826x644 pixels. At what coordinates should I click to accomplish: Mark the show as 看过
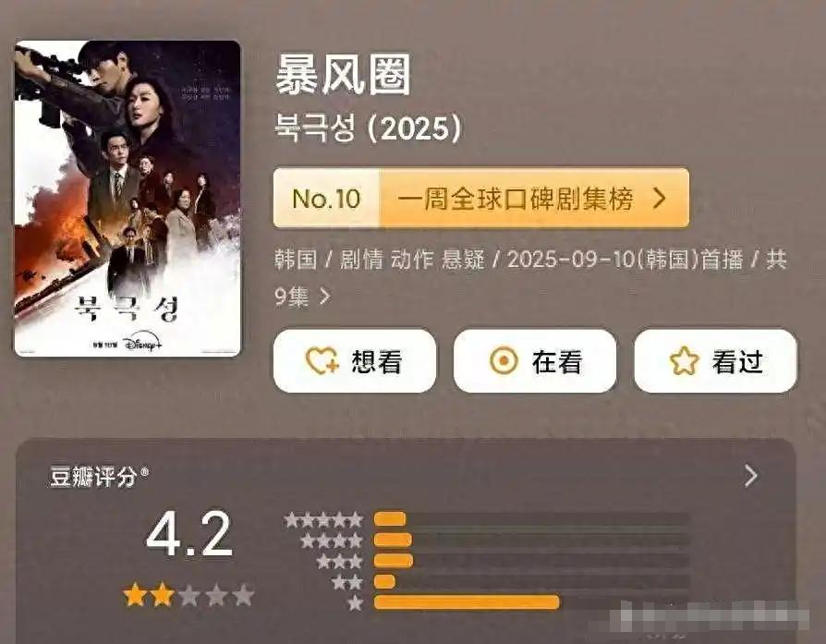click(x=715, y=361)
